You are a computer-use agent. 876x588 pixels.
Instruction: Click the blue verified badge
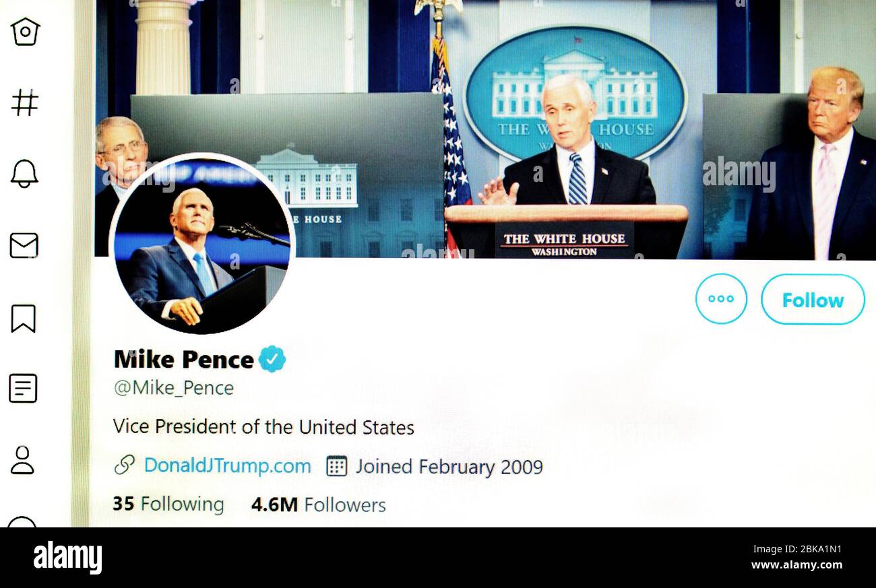(272, 359)
